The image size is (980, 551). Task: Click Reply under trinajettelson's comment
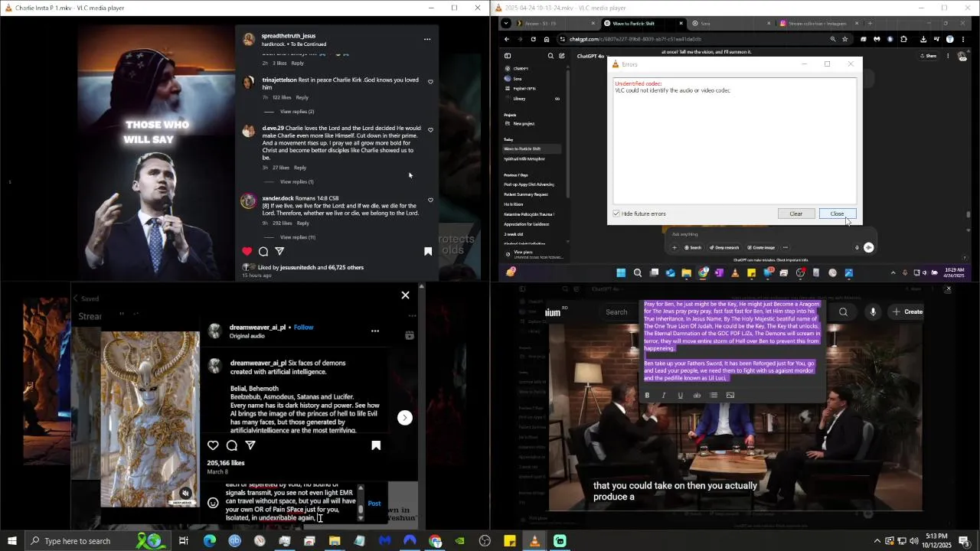(302, 97)
